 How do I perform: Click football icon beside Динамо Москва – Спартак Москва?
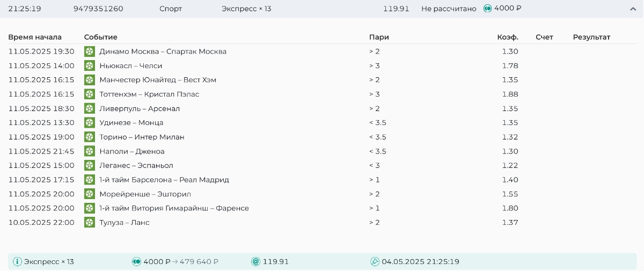(90, 52)
